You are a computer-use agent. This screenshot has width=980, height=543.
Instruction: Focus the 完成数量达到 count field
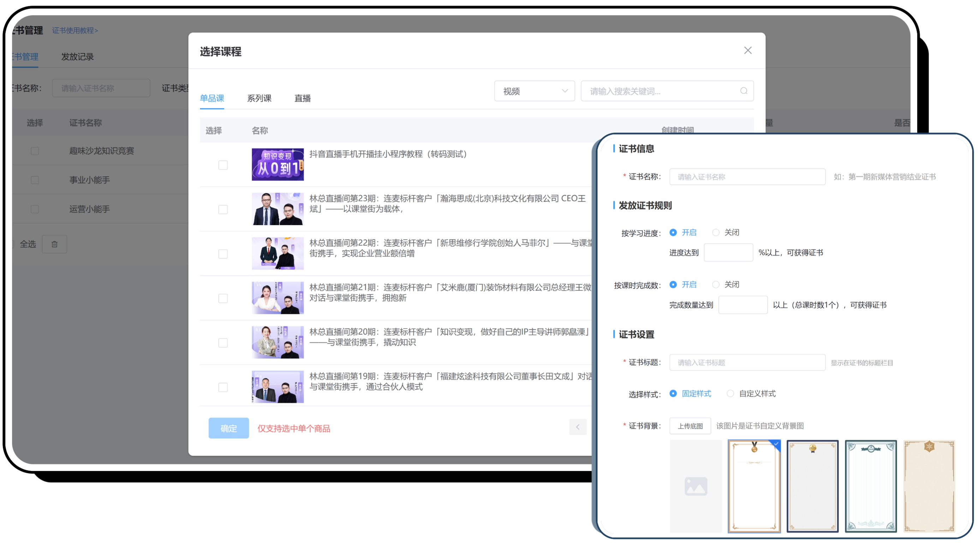743,305
